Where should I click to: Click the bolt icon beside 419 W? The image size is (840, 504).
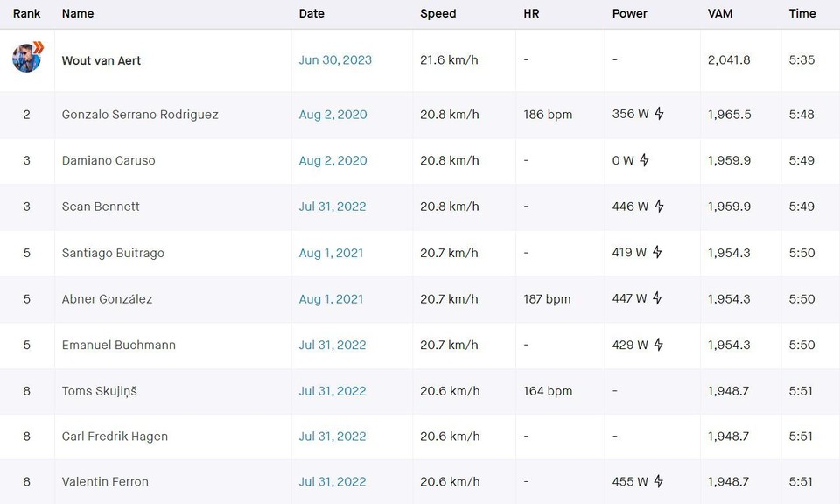(x=657, y=252)
